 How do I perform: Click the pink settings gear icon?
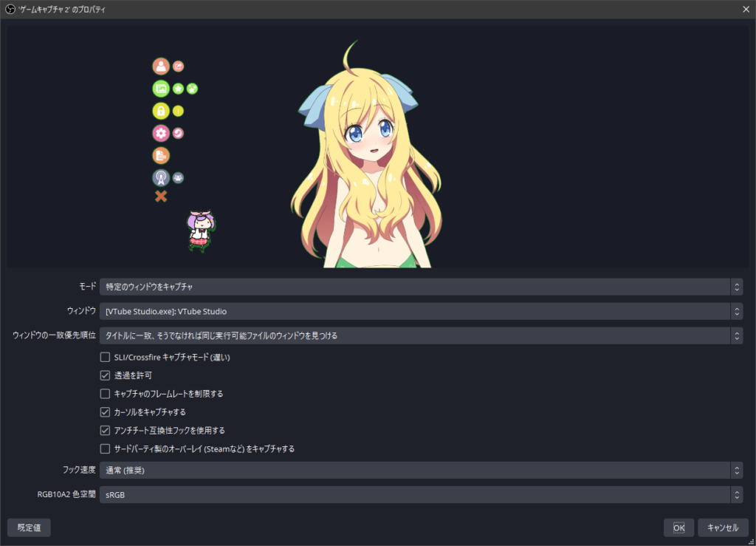pos(161,134)
